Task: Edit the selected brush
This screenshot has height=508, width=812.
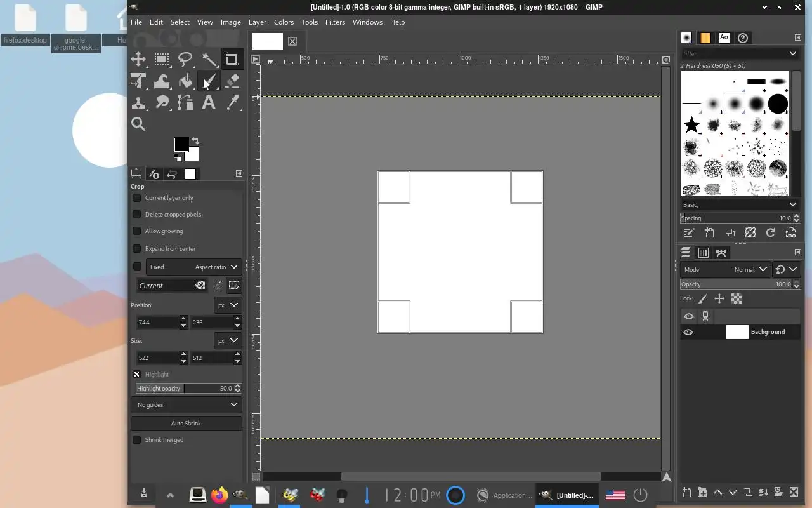Action: coord(689,233)
